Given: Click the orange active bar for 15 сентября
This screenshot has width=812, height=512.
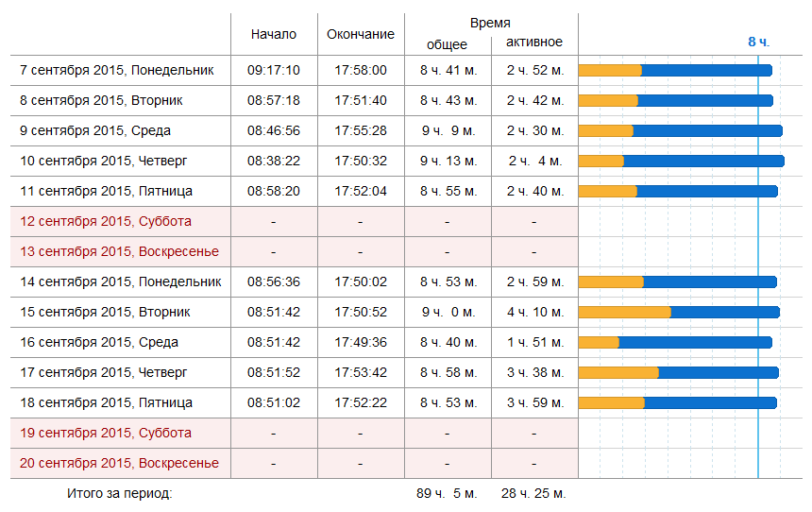Looking at the screenshot, I should click(624, 312).
